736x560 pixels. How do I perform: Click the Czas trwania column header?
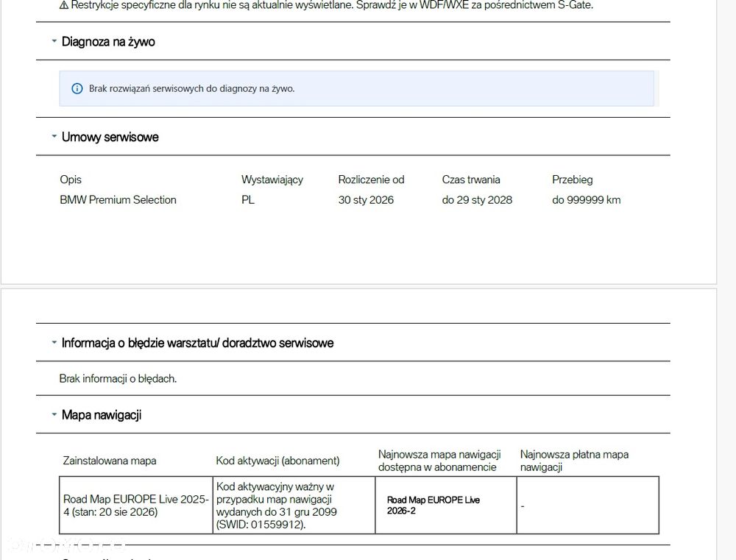[x=471, y=180]
